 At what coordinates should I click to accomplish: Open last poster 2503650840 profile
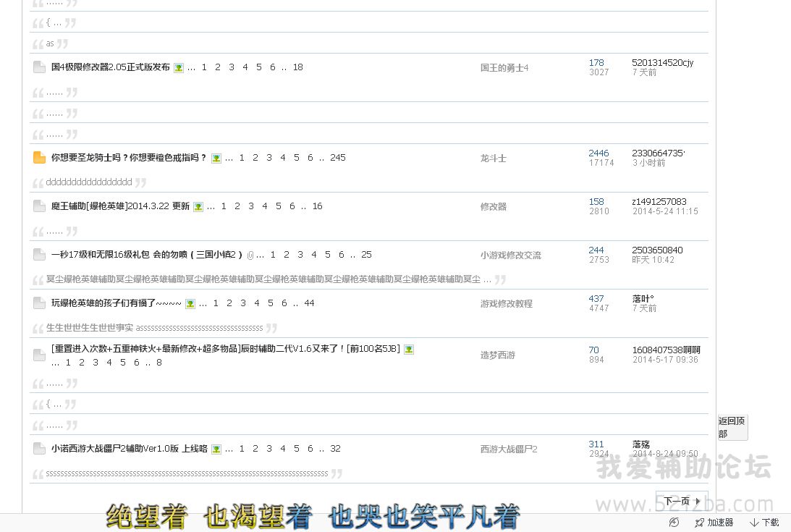(657, 250)
